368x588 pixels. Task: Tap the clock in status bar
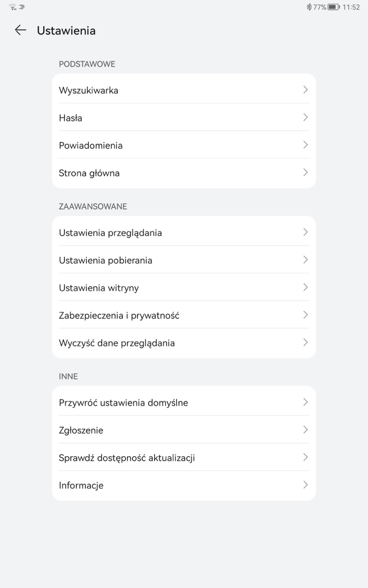351,7
